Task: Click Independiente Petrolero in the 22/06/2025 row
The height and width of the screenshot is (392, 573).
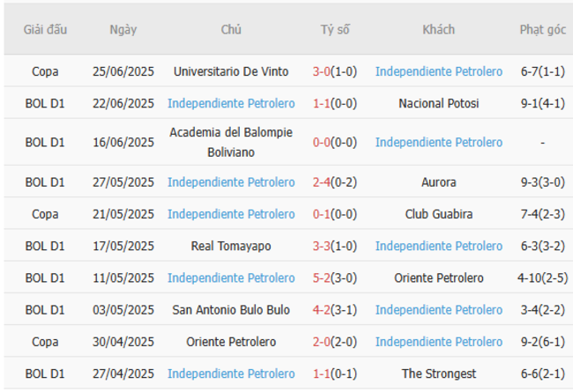Action: [x=231, y=103]
